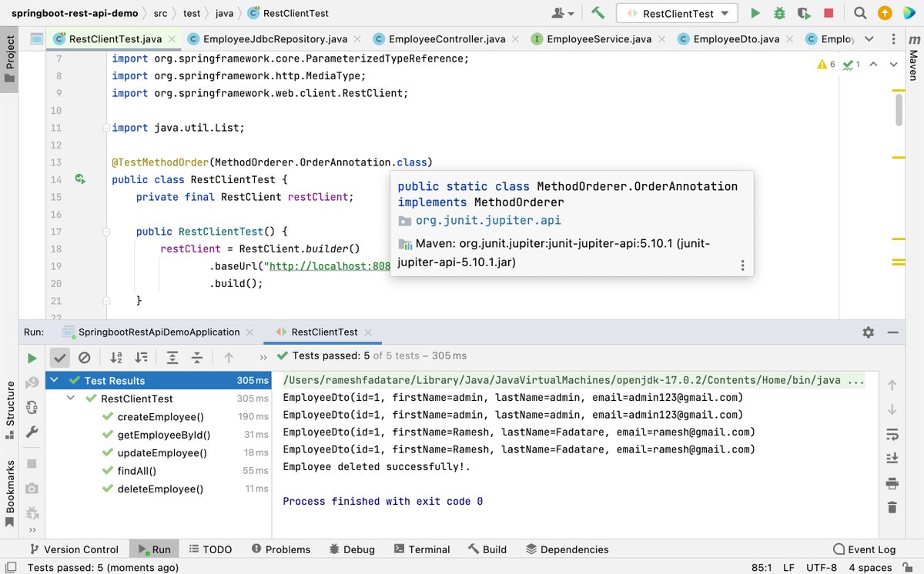Image resolution: width=924 pixels, height=574 pixels.
Task: Show the hidden editor tabs list chevron
Action: point(869,39)
